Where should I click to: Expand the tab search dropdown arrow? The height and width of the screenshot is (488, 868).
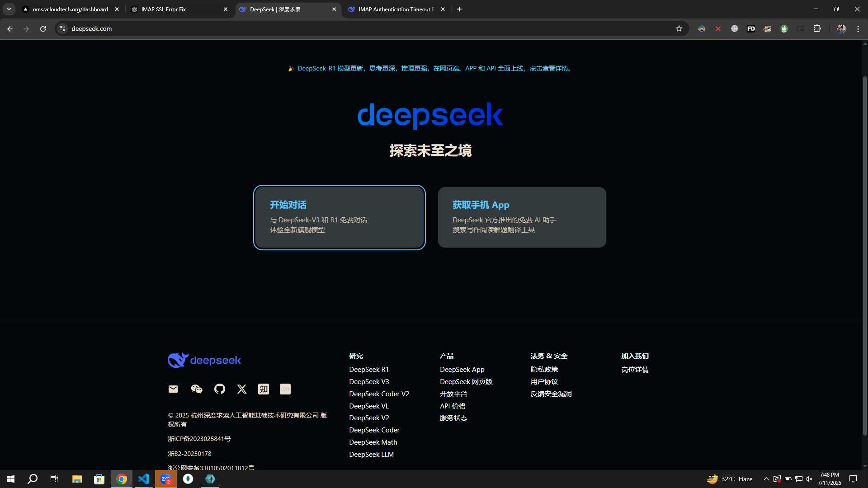tap(9, 9)
